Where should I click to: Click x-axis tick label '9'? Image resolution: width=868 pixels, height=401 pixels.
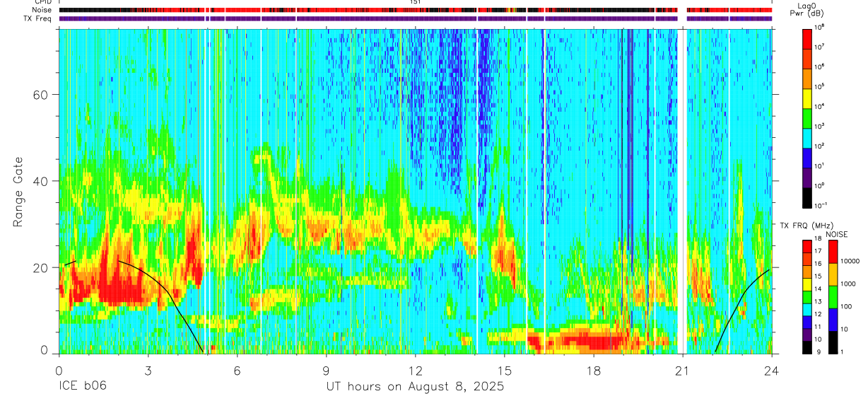point(326,370)
